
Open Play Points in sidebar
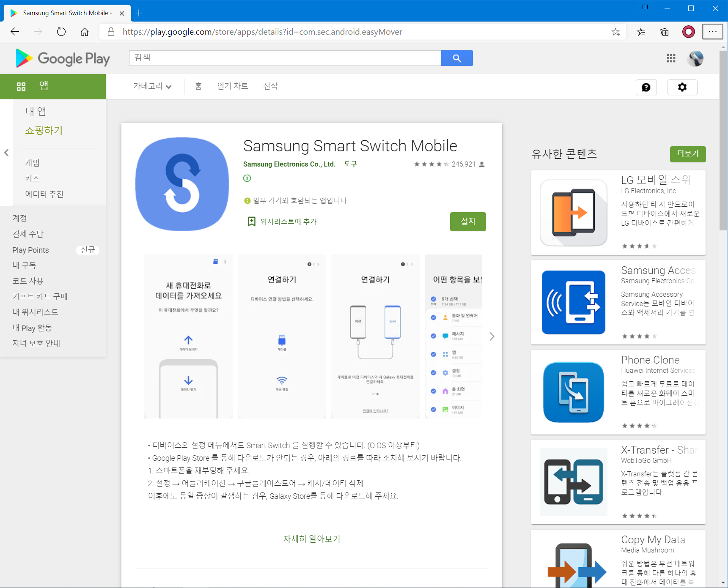30,250
